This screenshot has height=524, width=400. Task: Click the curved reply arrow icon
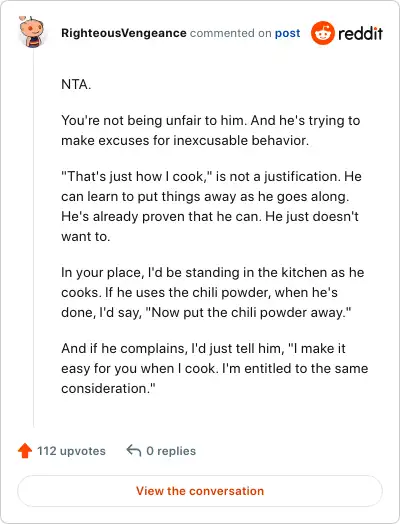pyautogui.click(x=134, y=450)
